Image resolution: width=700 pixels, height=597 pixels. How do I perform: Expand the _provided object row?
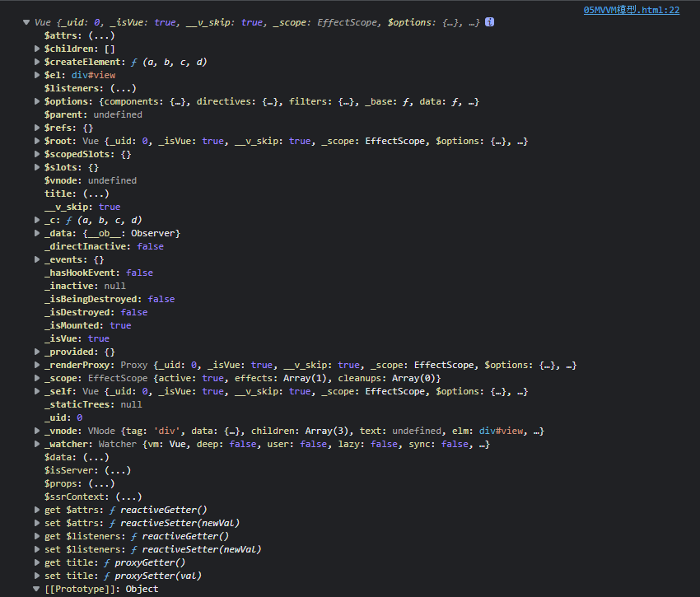point(37,352)
